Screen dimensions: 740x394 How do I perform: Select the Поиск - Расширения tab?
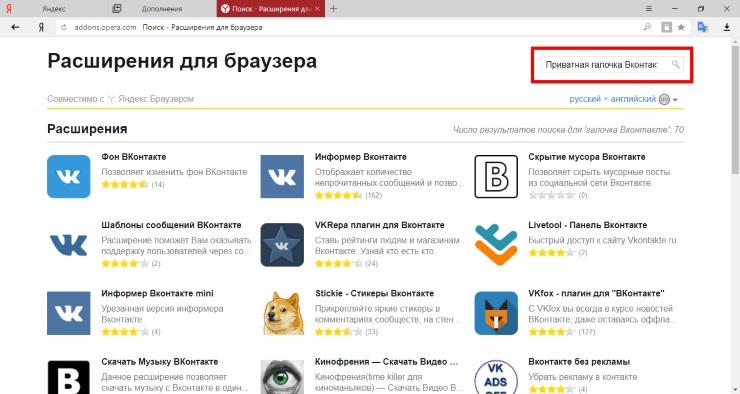270,8
